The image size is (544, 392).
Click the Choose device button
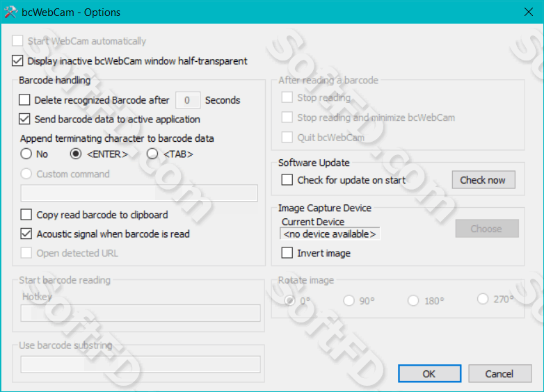pos(487,229)
